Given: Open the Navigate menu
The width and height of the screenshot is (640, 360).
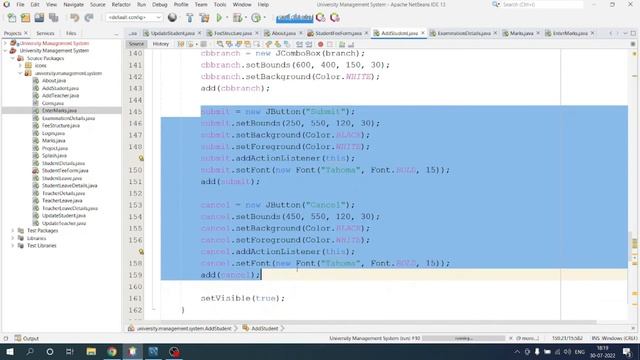Looking at the screenshot, I should tap(73, 4).
